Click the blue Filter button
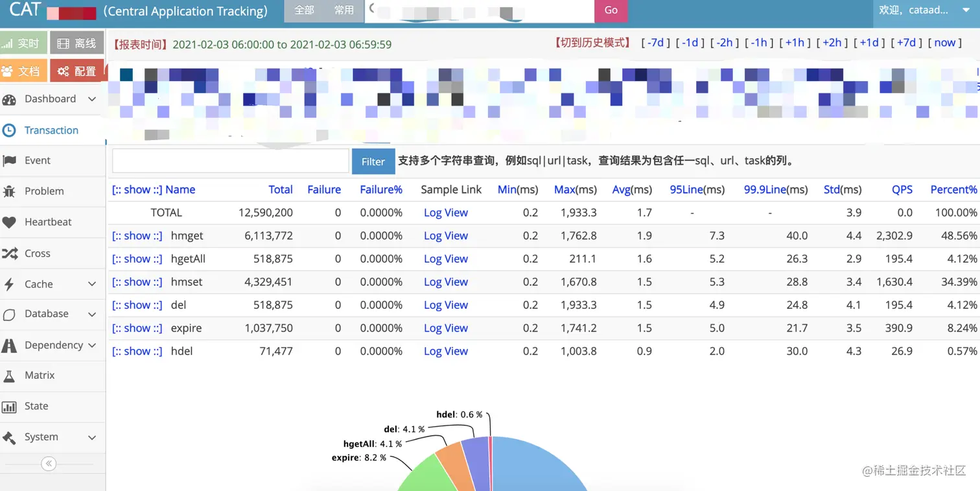This screenshot has width=980, height=491. [373, 162]
